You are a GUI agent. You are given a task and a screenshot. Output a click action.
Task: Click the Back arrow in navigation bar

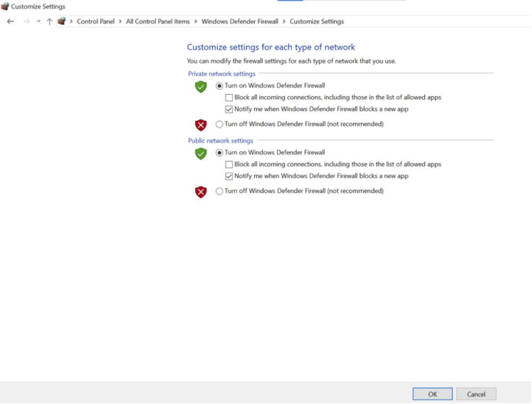10,21
